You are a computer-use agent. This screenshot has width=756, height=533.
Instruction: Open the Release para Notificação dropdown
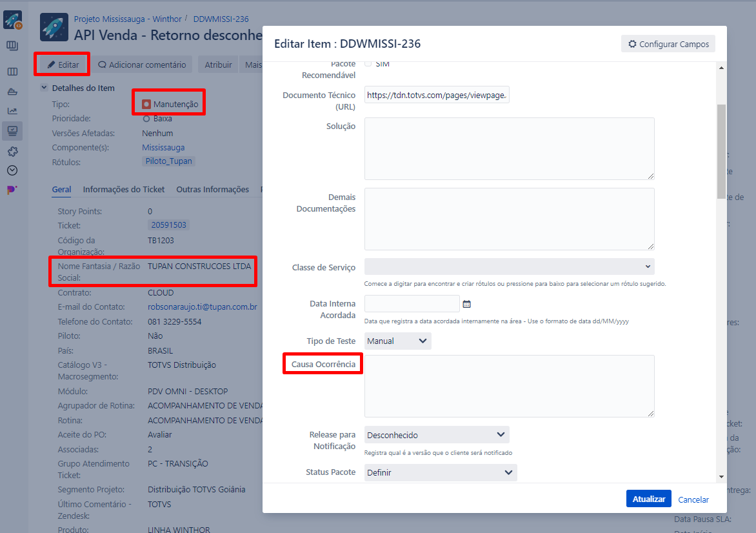pyautogui.click(x=436, y=435)
